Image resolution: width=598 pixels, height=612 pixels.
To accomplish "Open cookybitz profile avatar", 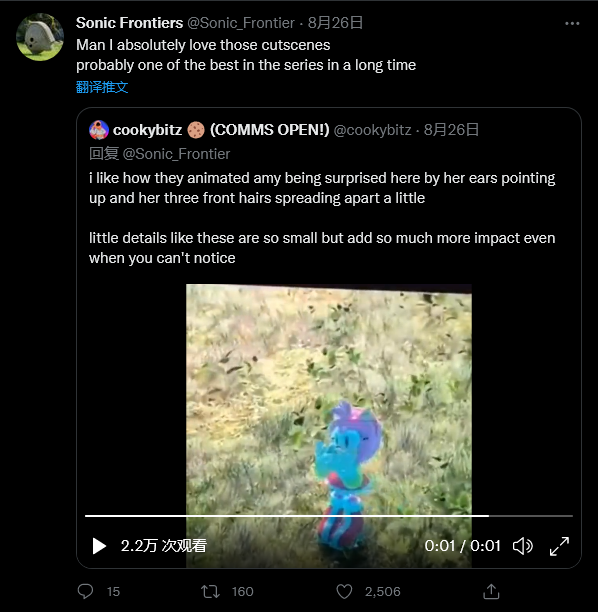I will (99, 130).
